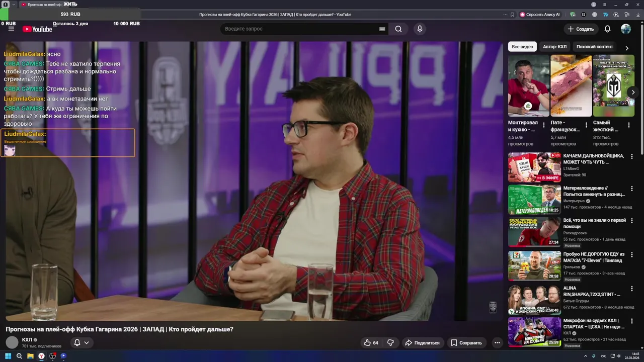Image resolution: width=644 pixels, height=362 pixels.
Task: Click the 701 тыс. подписчиков text
Action: pos(42,346)
